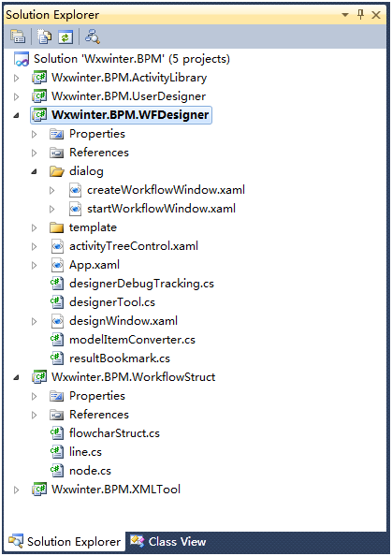The height and width of the screenshot is (556, 392).
Task: Expand the App.xaml node
Action: [x=34, y=265]
